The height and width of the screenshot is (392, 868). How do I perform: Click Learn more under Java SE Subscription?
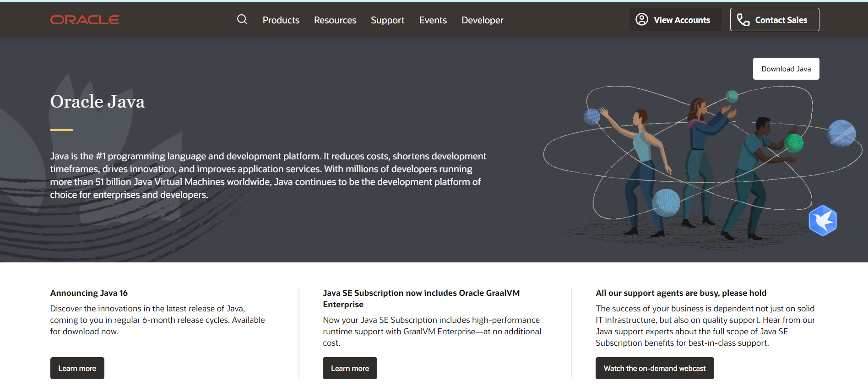[350, 368]
